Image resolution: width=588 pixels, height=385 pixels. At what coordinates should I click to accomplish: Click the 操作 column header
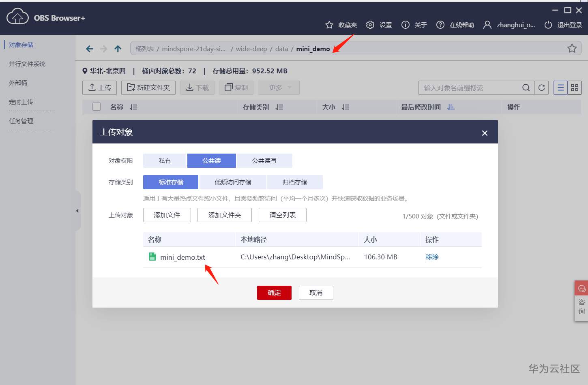point(513,107)
